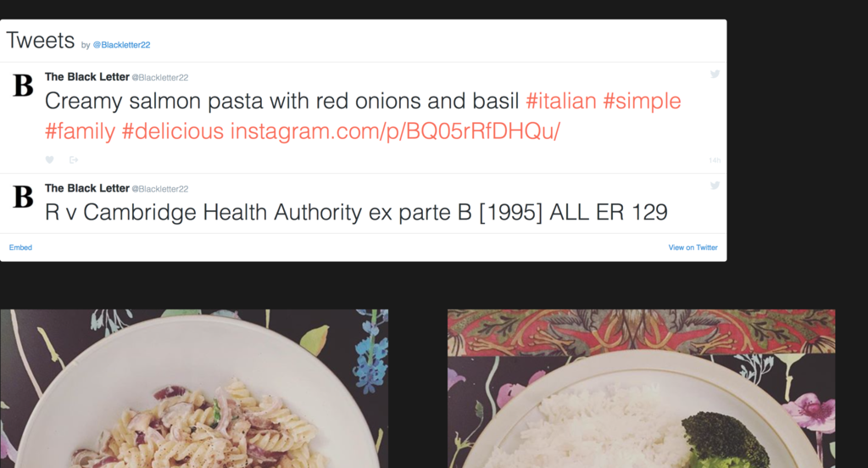Open the #italian hashtag
Viewport: 868px width, 468px height.
(561, 102)
